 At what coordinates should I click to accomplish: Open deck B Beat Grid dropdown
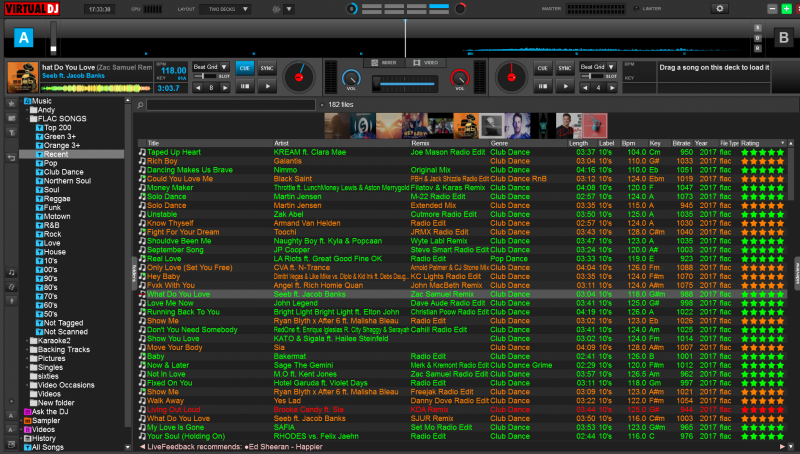597,67
